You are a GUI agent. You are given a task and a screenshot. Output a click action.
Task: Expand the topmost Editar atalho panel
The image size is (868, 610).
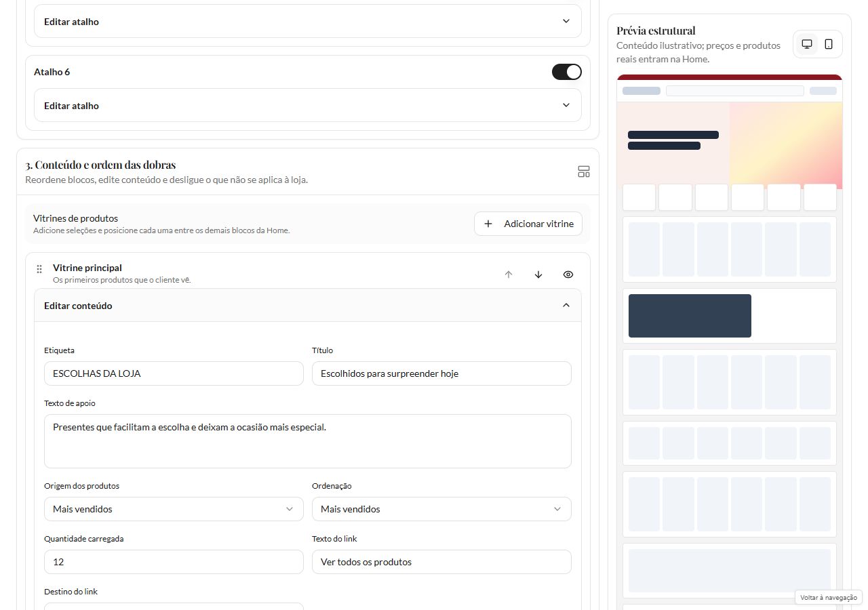tap(308, 21)
